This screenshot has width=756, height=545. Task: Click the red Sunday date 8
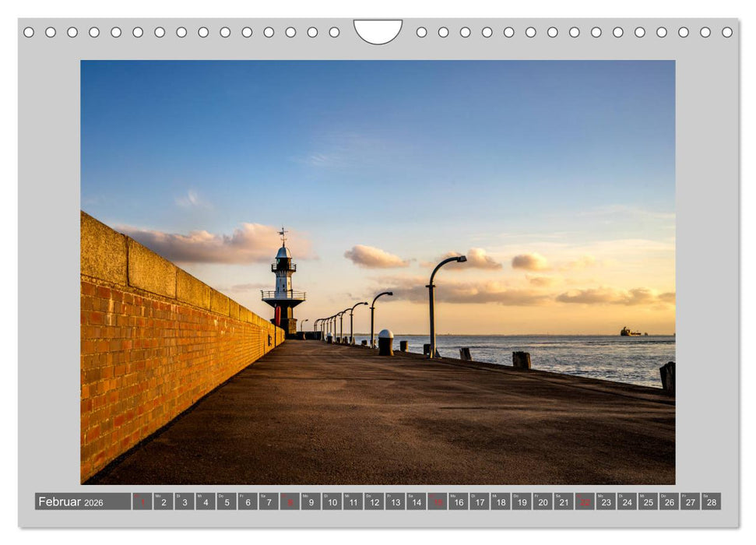click(290, 502)
